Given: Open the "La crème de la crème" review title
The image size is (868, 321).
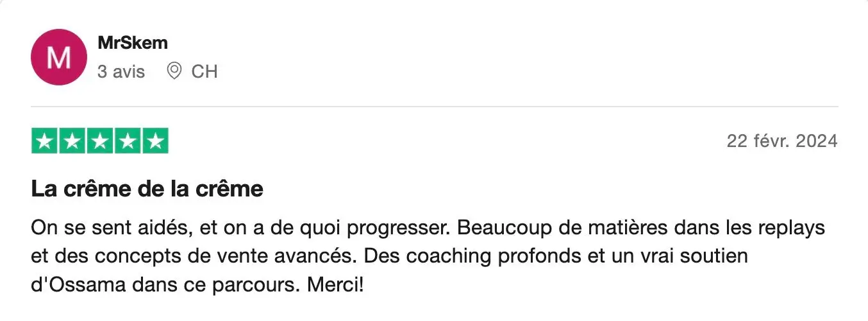Looking at the screenshot, I should coord(147,189).
